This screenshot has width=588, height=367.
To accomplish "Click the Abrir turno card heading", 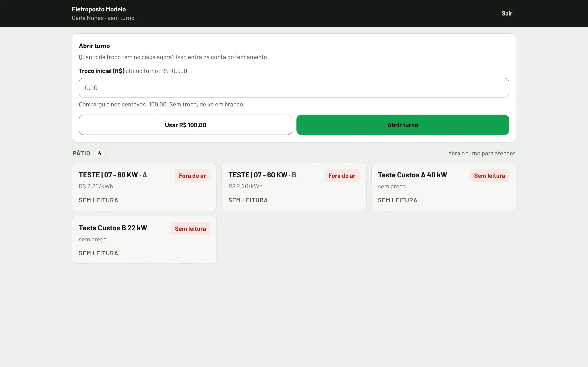I will [x=94, y=46].
